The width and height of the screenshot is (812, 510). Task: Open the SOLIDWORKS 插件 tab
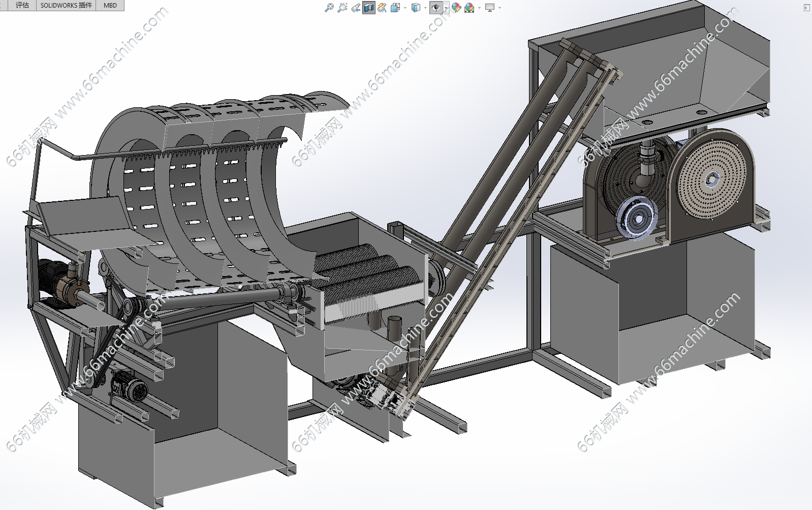66,5
